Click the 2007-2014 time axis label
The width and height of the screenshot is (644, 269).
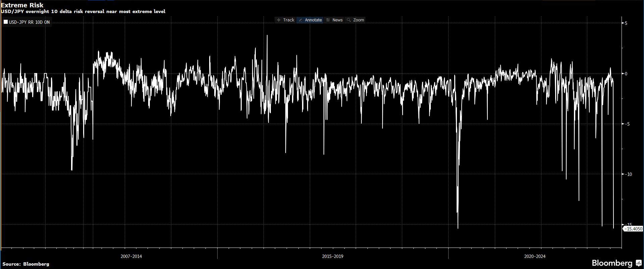131,256
